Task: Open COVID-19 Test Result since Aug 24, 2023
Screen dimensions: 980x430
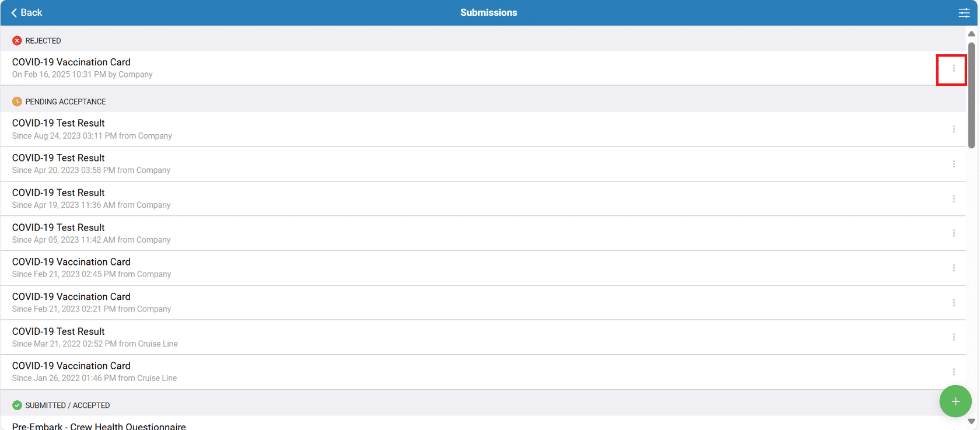Action: (x=483, y=129)
